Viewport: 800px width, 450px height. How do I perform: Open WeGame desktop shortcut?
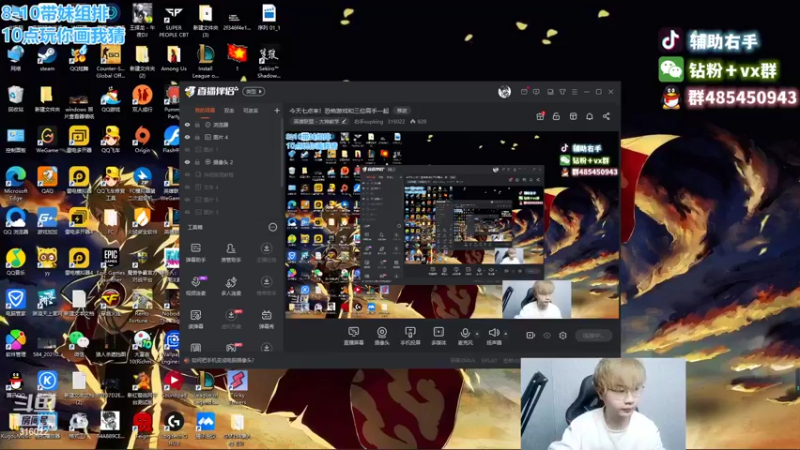pyautogui.click(x=47, y=140)
